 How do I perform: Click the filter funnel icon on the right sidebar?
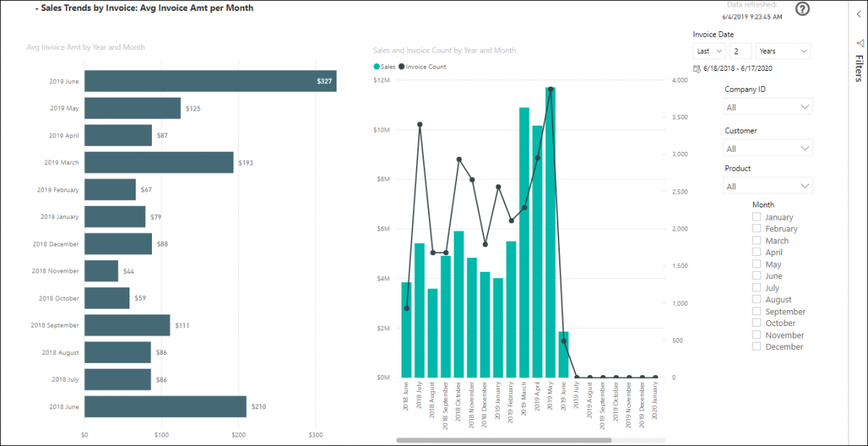(859, 43)
